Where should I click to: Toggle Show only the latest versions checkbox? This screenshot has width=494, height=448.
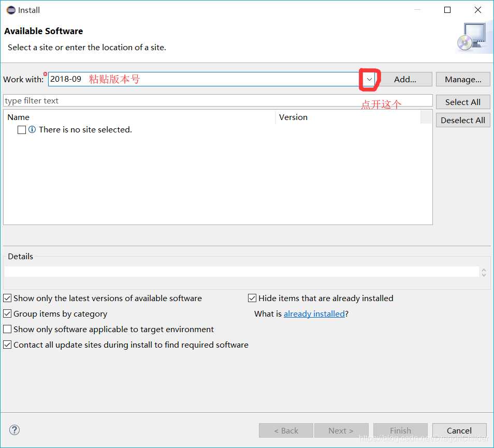(7, 298)
